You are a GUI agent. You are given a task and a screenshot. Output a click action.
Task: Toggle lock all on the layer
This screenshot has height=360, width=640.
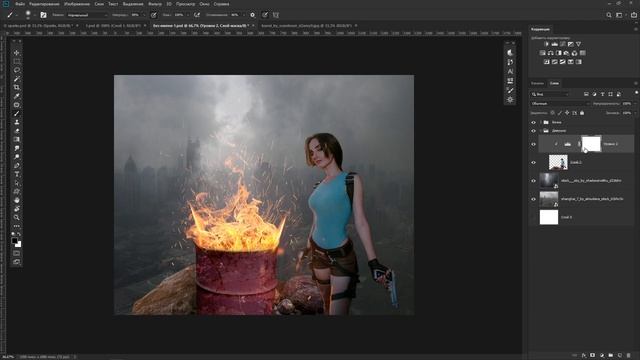pyautogui.click(x=582, y=113)
